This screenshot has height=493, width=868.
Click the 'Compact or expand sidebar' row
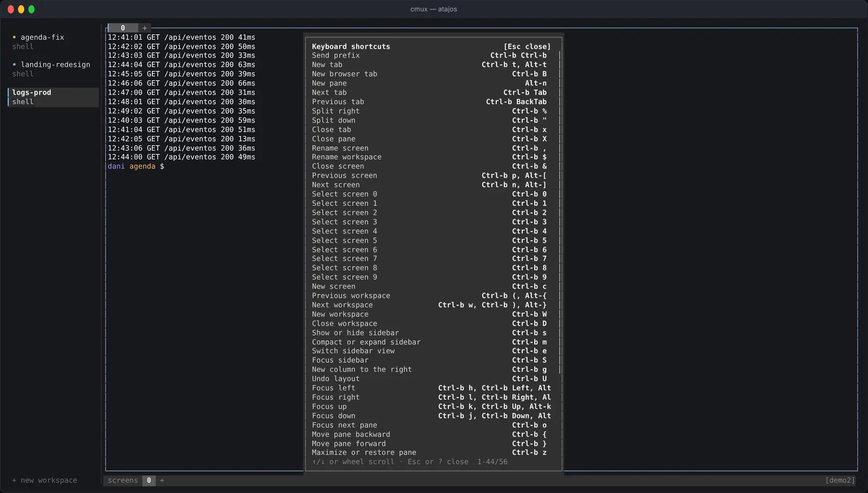click(429, 342)
